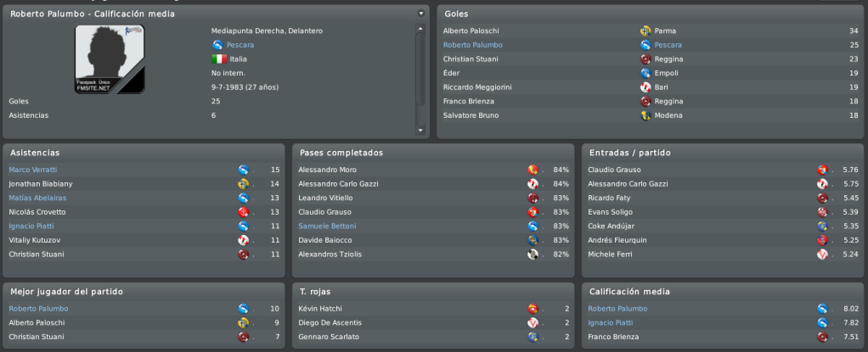Click the Italia flag icon
Screen dimensions: 868x352
coord(219,59)
